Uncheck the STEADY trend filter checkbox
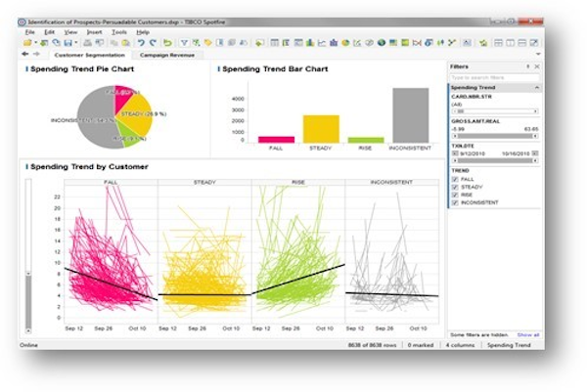This screenshot has height=392, width=587. pyautogui.click(x=455, y=187)
